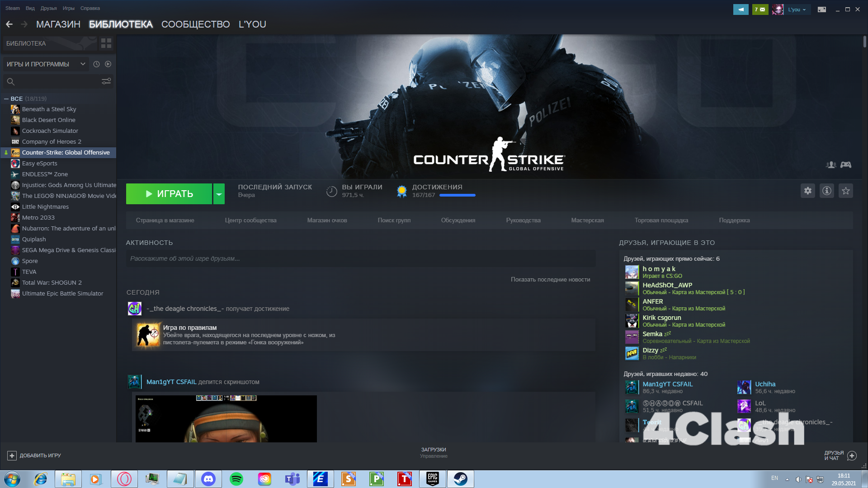Open the Dizzy friend avatar
868x488 pixels.
632,353
